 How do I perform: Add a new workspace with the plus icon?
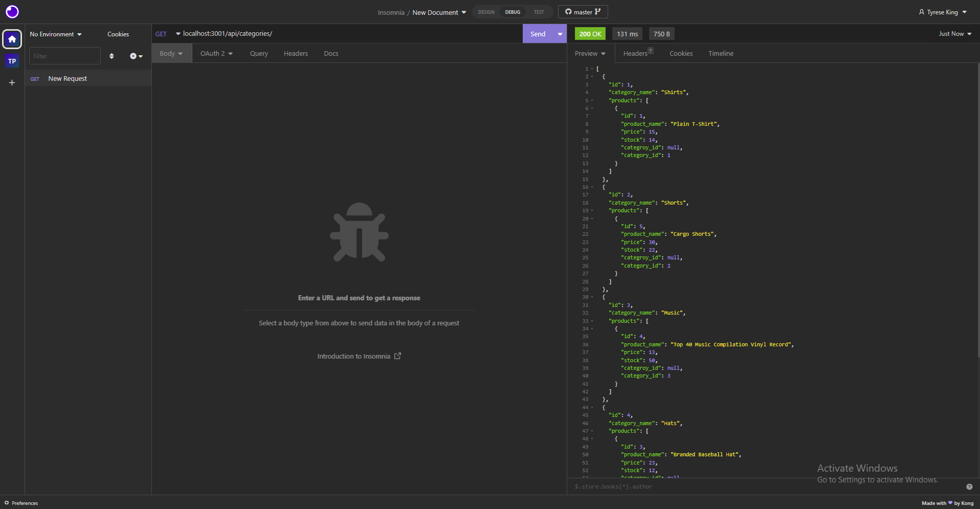click(12, 82)
